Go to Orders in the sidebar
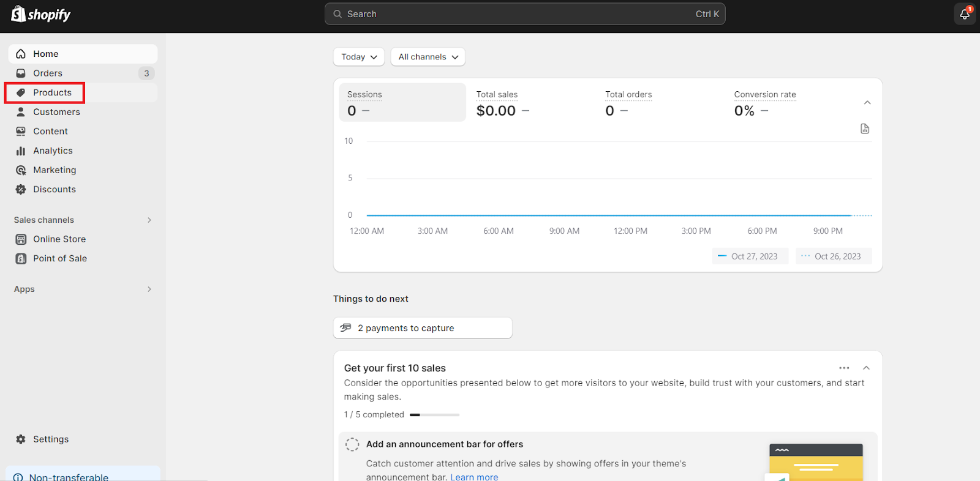Image resolution: width=980 pixels, height=481 pixels. click(x=48, y=73)
